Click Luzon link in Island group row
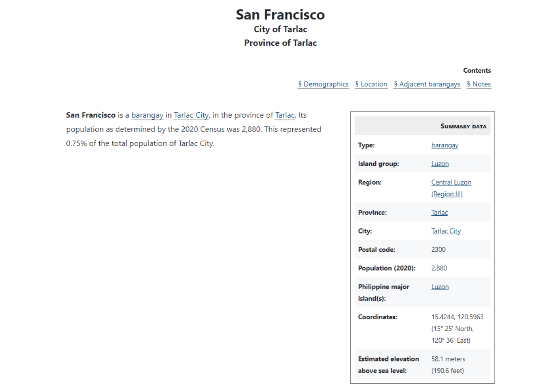This screenshot has width=556, height=392. pos(440,164)
